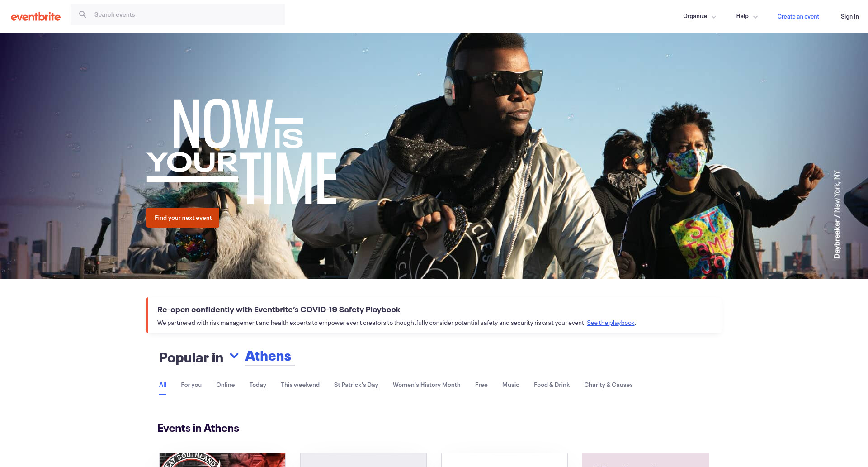Switch to the For you tab

point(191,385)
